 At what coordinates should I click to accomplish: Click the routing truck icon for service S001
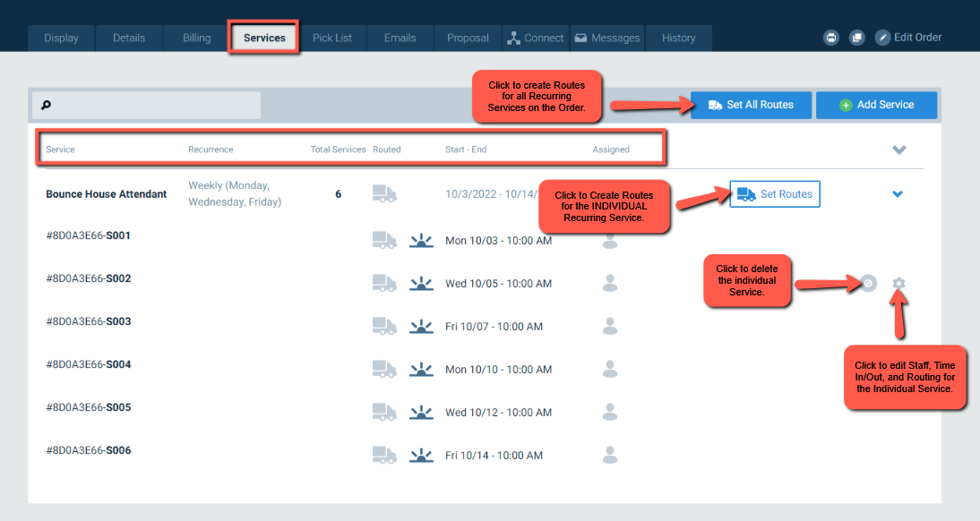(384, 240)
